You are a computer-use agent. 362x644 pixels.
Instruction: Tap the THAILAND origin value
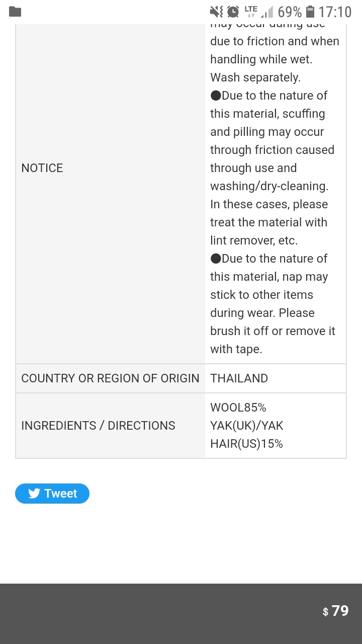point(239,378)
